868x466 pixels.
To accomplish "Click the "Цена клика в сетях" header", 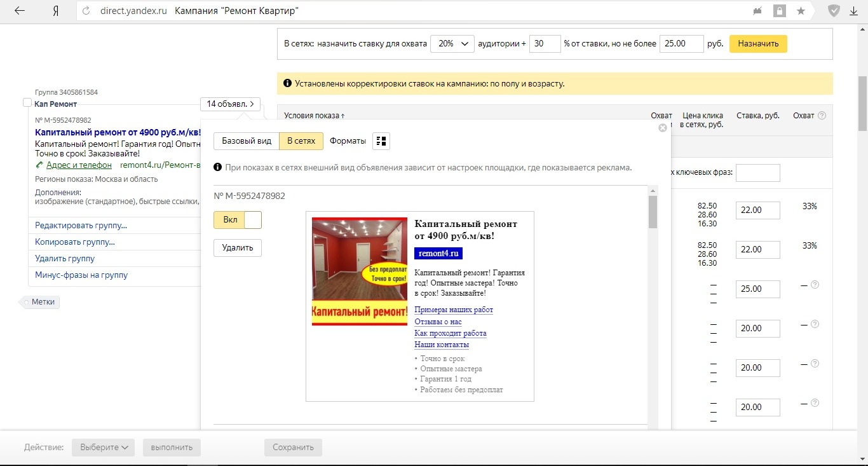I will pyautogui.click(x=703, y=120).
